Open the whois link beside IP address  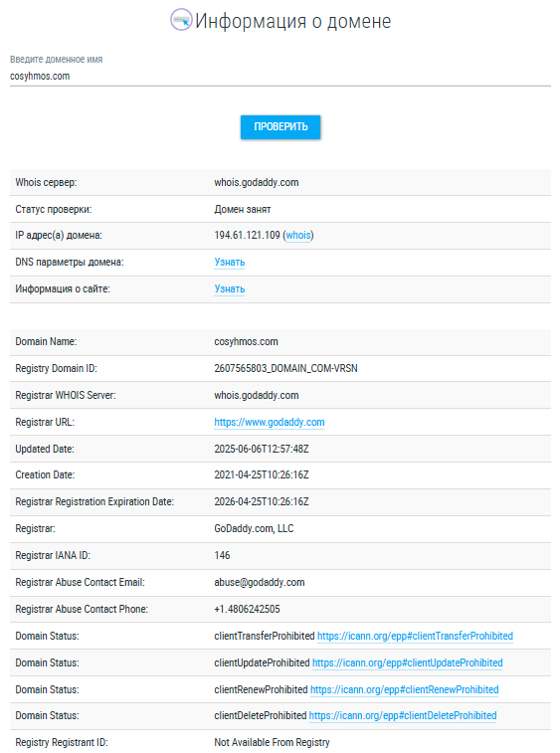click(298, 236)
